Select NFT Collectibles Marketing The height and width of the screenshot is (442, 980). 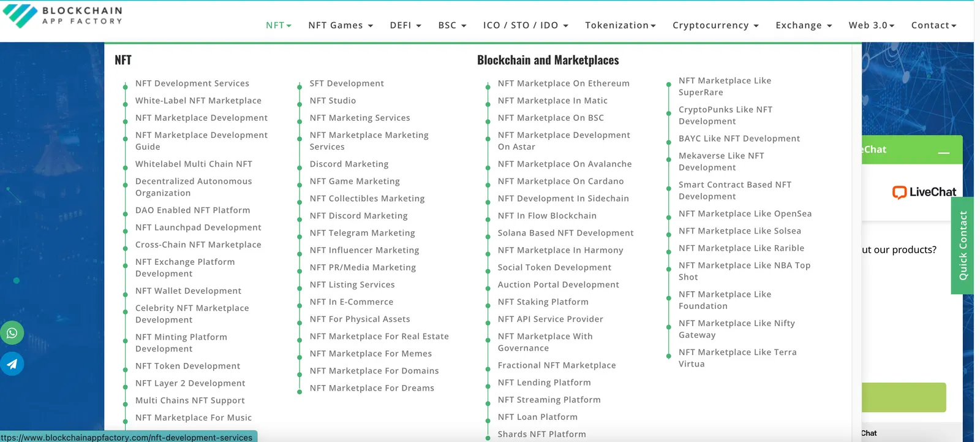pyautogui.click(x=367, y=199)
